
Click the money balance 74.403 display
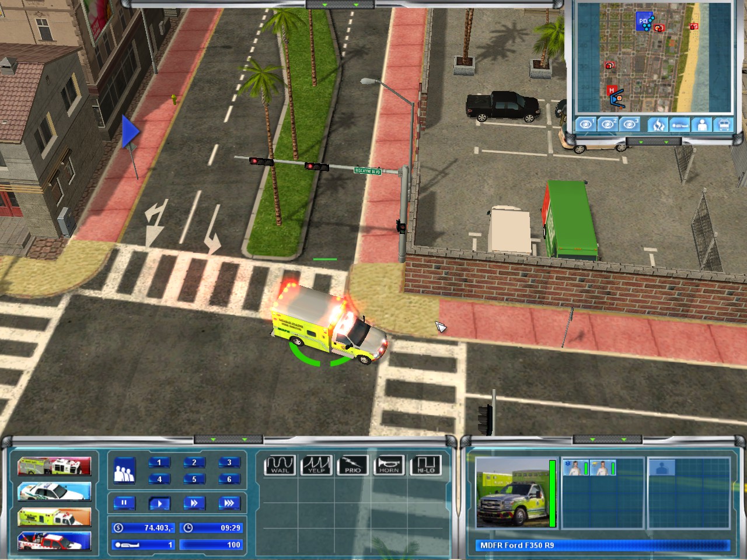pos(143,527)
